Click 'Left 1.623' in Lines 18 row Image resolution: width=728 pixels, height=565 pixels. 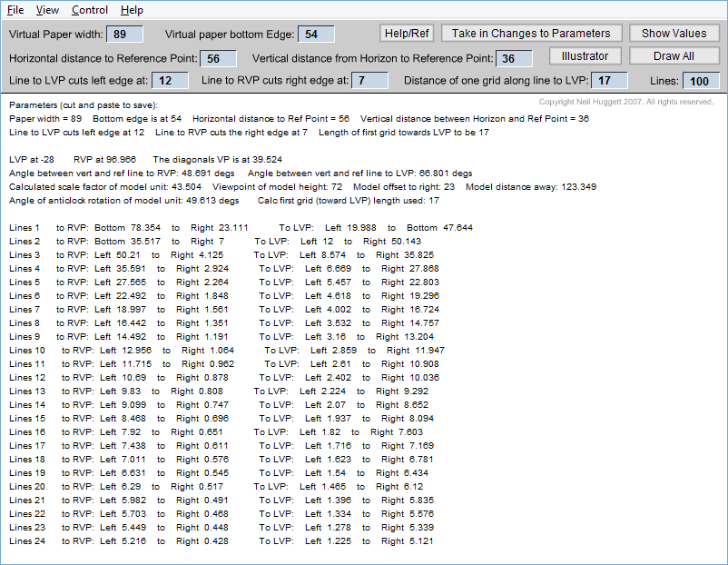coord(329,459)
